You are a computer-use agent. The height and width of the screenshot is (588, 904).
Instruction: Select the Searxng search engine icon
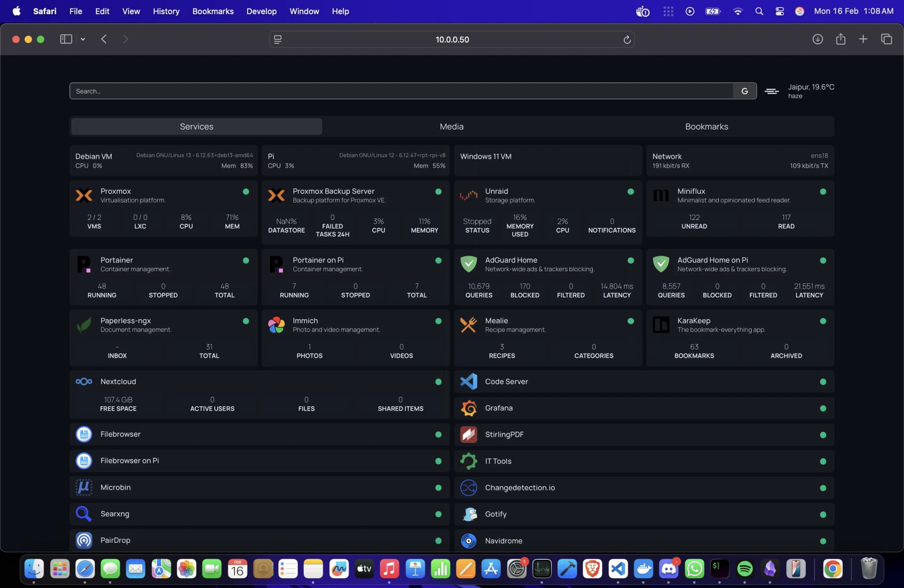(x=84, y=514)
